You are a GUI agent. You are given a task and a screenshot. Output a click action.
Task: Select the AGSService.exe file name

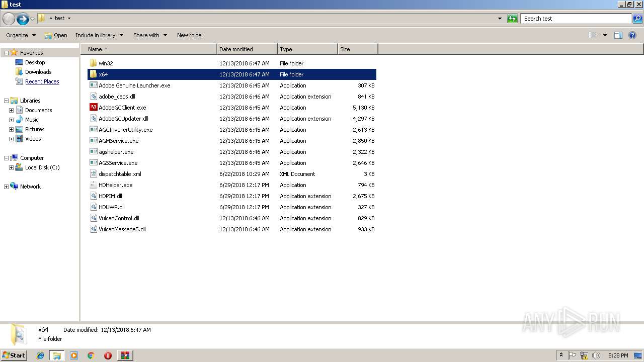[118, 163]
